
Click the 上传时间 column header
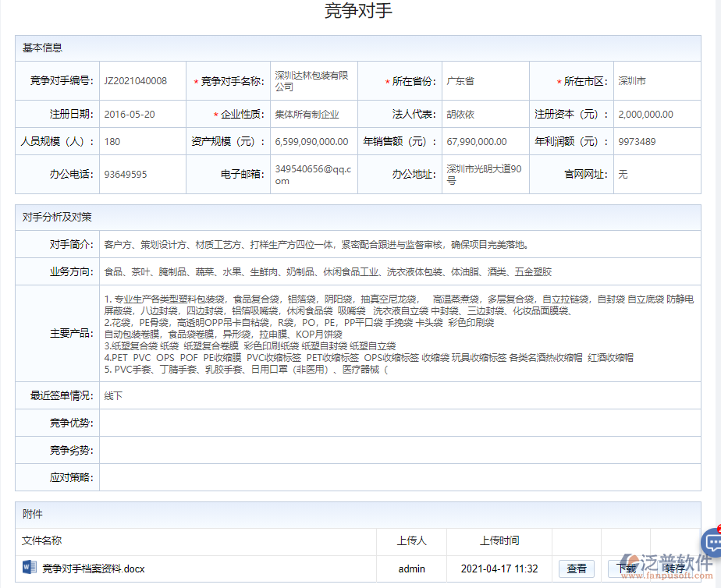point(499,540)
